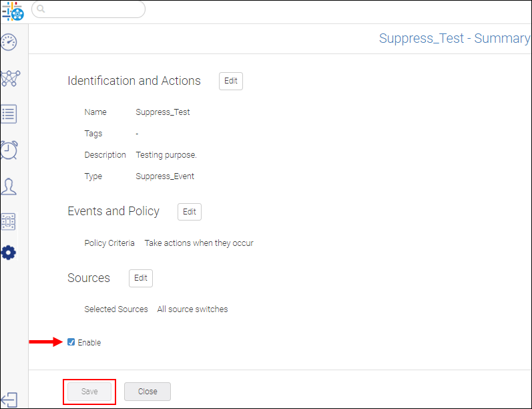Screen dimensions: 532x409
Task: Edit the Events and Policy section
Action: 190,212
